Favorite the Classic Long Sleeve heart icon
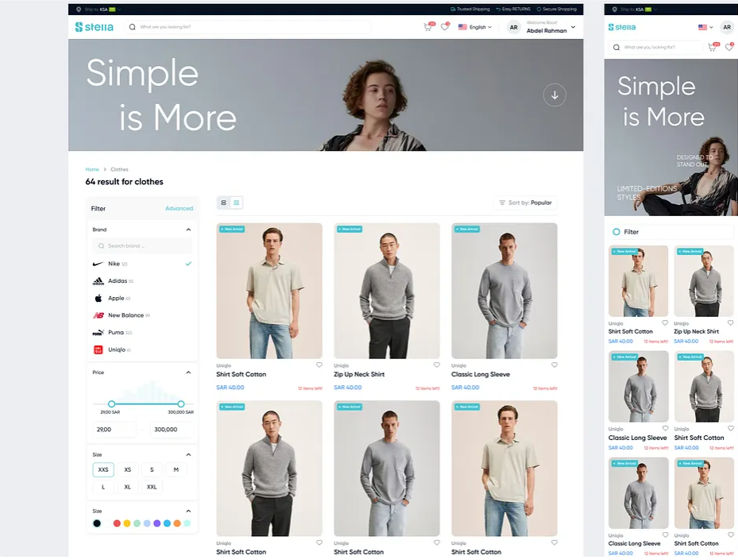Image resolution: width=738 pixels, height=560 pixels. pos(554,365)
